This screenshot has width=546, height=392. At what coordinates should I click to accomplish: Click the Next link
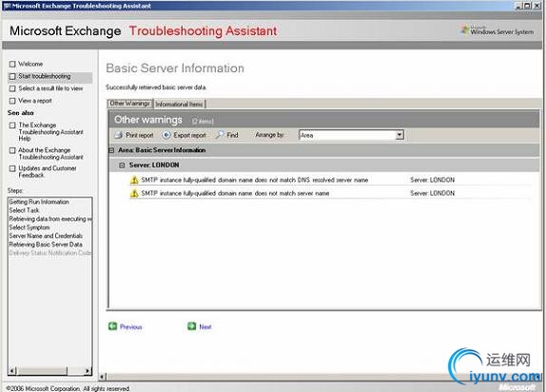(x=205, y=327)
